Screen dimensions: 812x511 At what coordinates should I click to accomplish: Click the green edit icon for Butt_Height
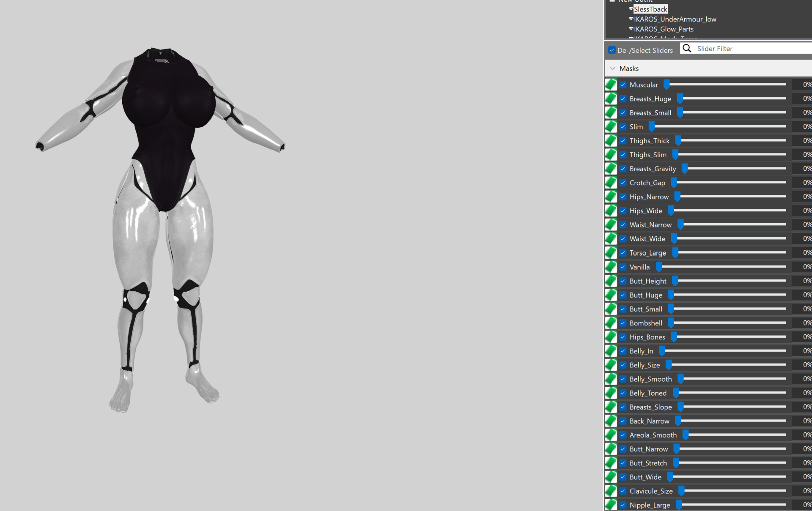coord(611,281)
